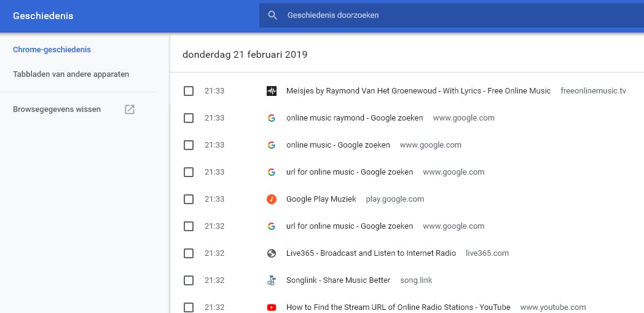Open Browsegegevens wissen

57,109
